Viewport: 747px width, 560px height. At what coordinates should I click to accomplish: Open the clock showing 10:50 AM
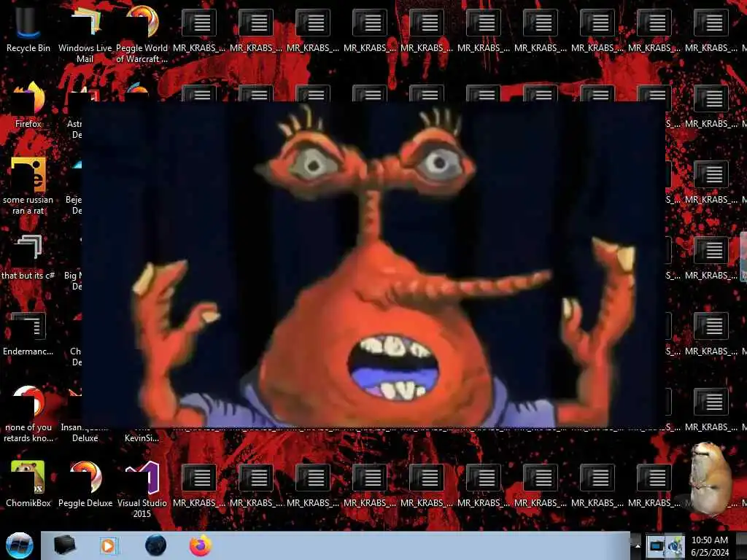pyautogui.click(x=709, y=546)
